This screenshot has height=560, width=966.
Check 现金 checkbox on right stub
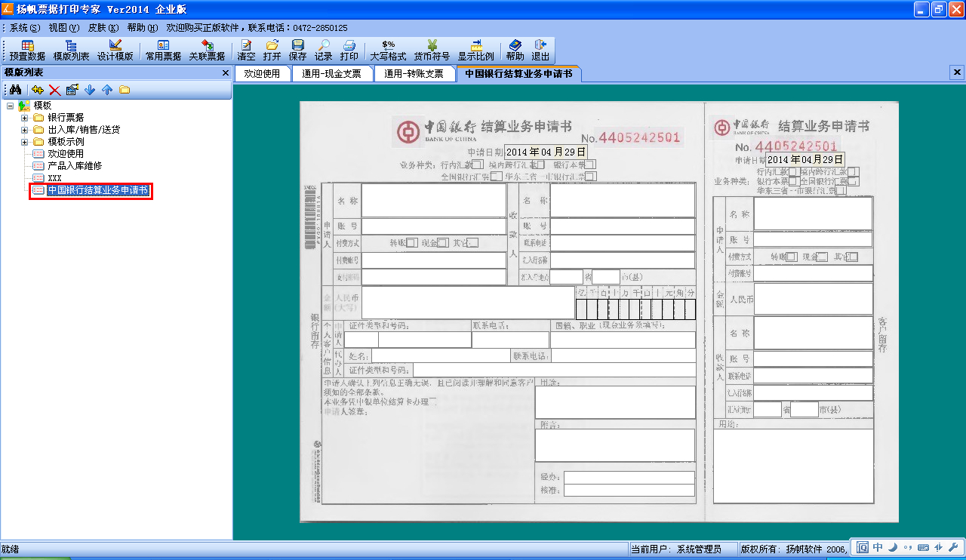pyautogui.click(x=823, y=257)
